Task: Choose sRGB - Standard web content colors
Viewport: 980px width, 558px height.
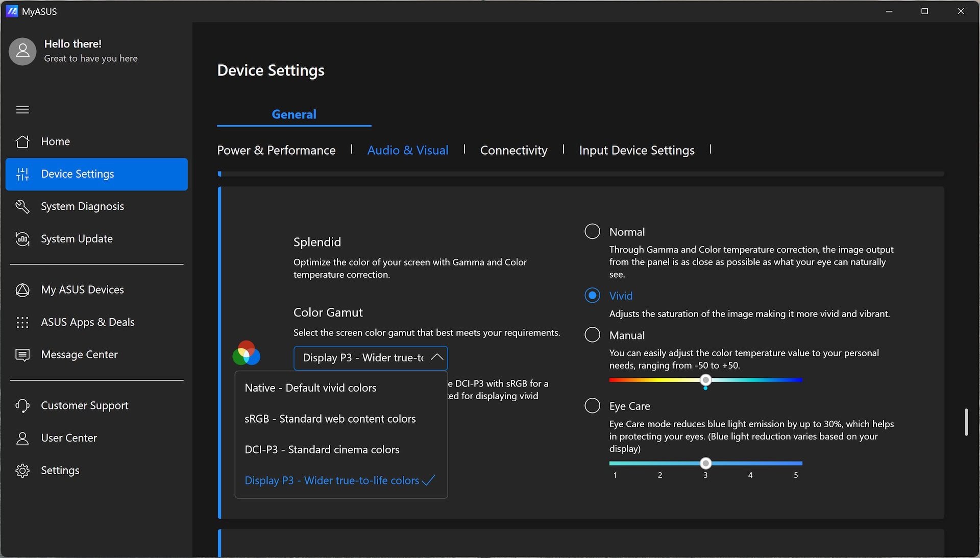Action: click(341, 419)
